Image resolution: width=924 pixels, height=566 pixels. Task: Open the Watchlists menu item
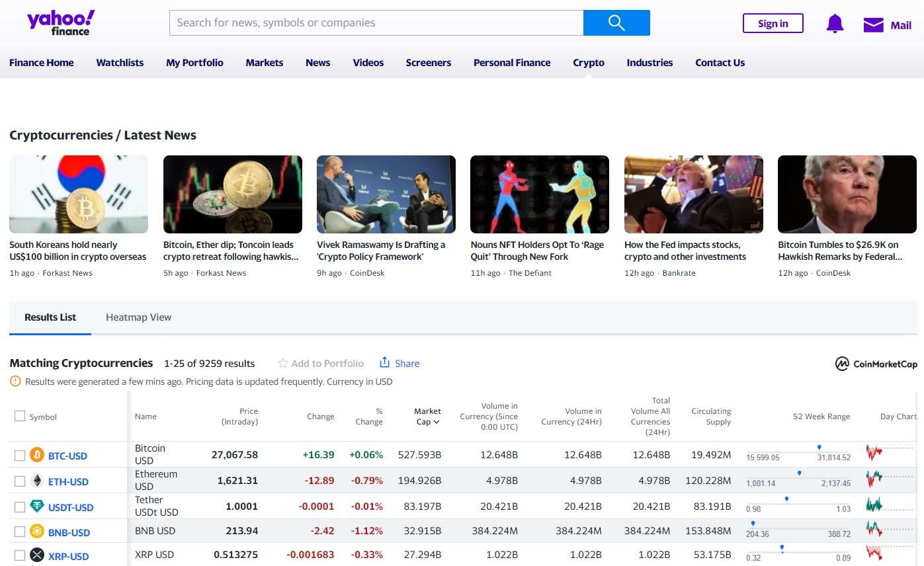[x=120, y=63]
